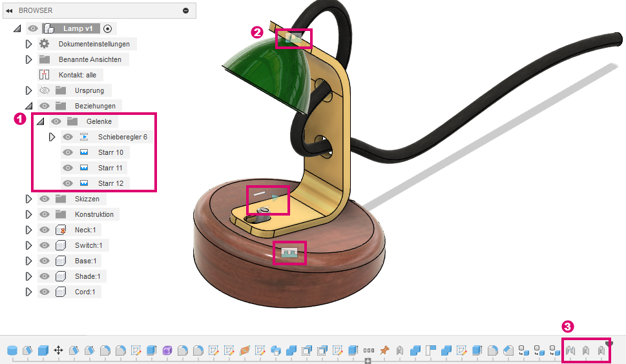Screen dimensions: 626x364
Task: Select the Benannte Ansichten label
Action: click(90, 59)
